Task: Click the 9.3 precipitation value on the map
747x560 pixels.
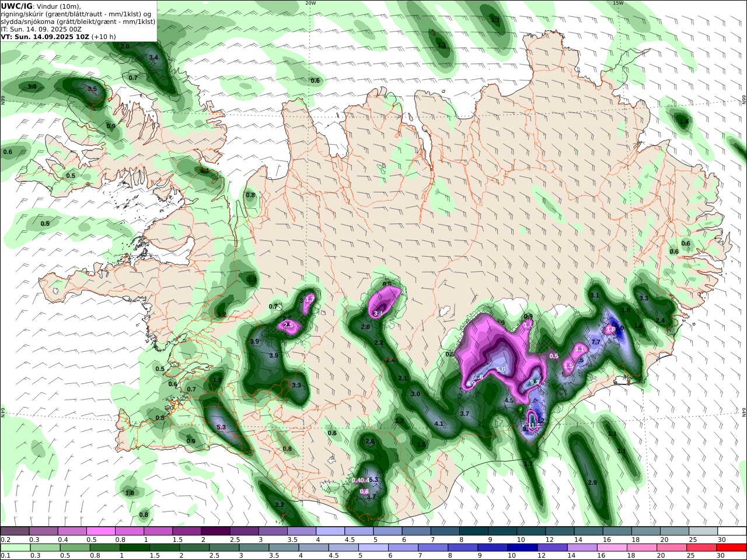Action: tap(534, 383)
